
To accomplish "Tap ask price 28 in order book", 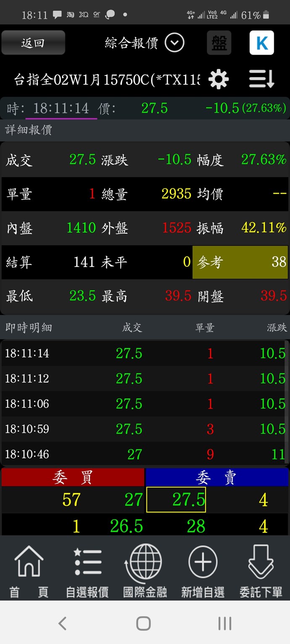I will [196, 526].
